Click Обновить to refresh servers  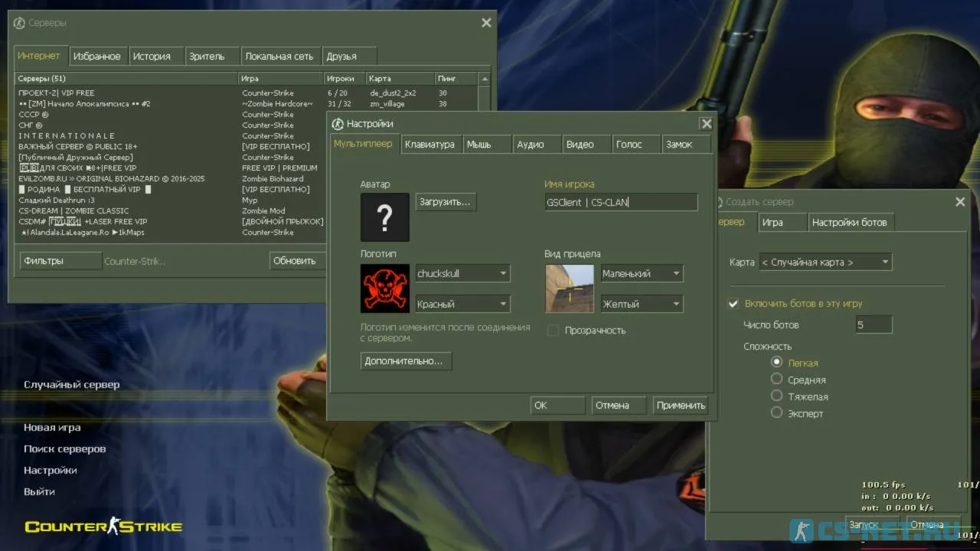coord(298,260)
